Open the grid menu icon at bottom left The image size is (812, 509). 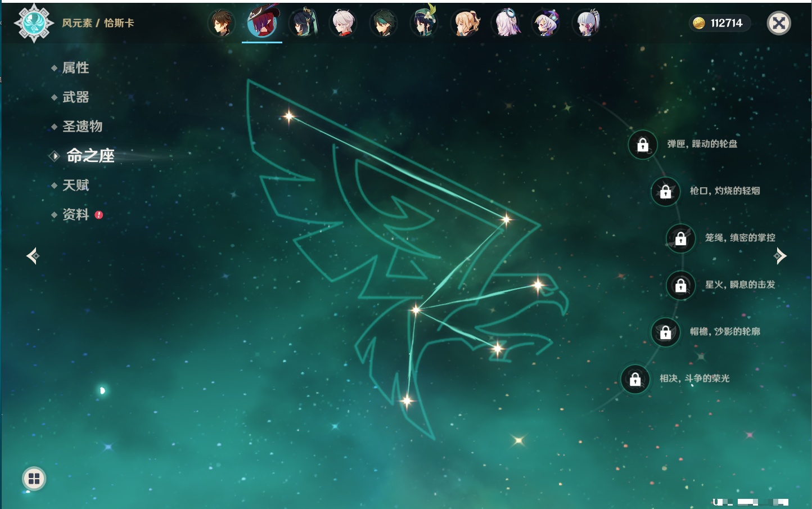(34, 479)
